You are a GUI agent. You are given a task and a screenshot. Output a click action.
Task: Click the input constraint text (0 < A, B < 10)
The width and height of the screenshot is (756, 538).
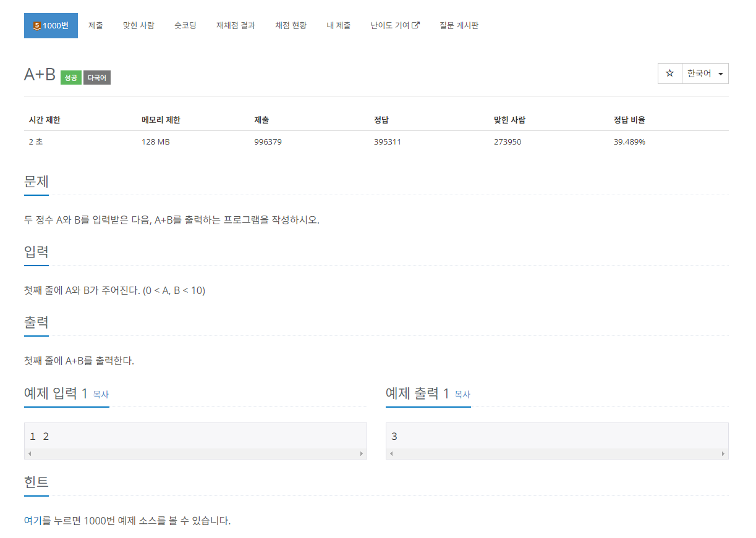coord(174,290)
